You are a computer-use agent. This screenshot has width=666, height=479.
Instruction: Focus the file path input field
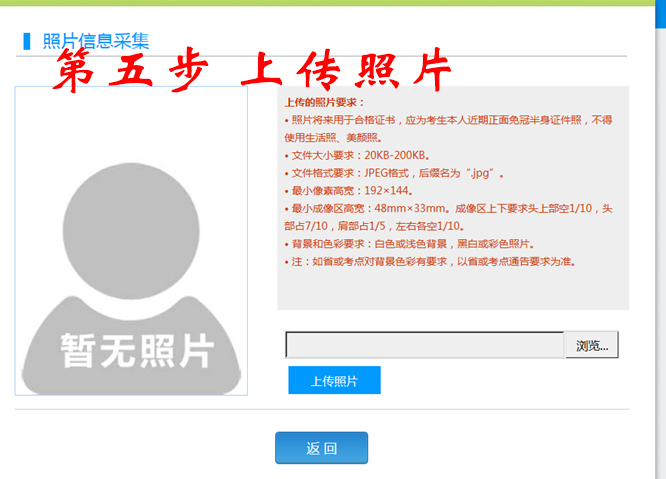(425, 345)
